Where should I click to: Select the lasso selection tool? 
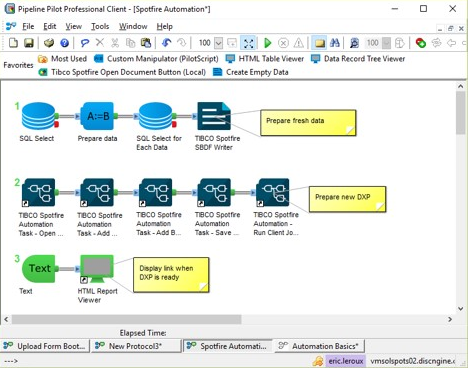[85, 43]
